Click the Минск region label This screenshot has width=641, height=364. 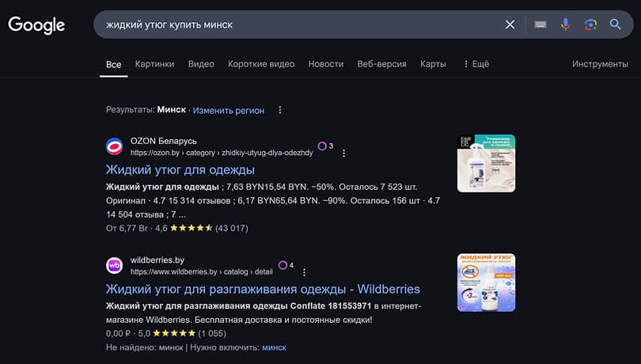click(172, 110)
